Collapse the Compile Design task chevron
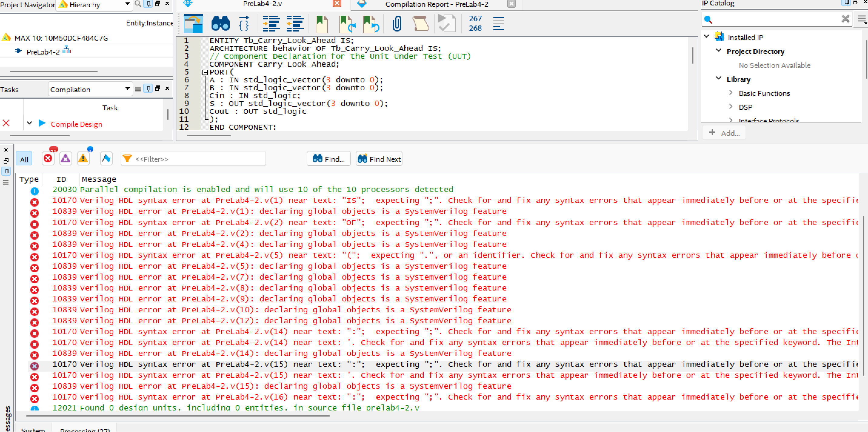868x432 pixels. (29, 123)
